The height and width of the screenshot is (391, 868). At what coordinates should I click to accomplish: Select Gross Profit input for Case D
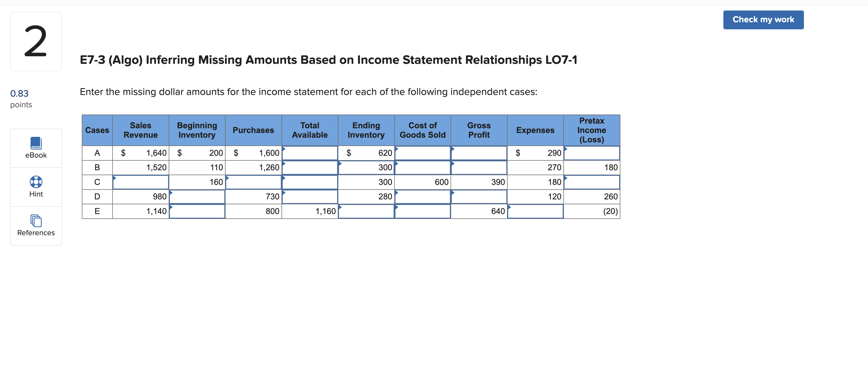(x=479, y=196)
